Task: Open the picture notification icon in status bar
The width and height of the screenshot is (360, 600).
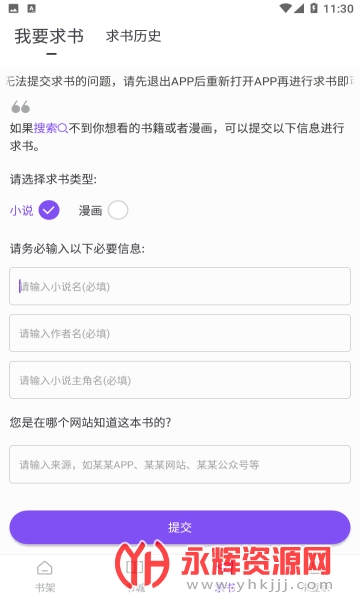Action: pyautogui.click(x=13, y=8)
